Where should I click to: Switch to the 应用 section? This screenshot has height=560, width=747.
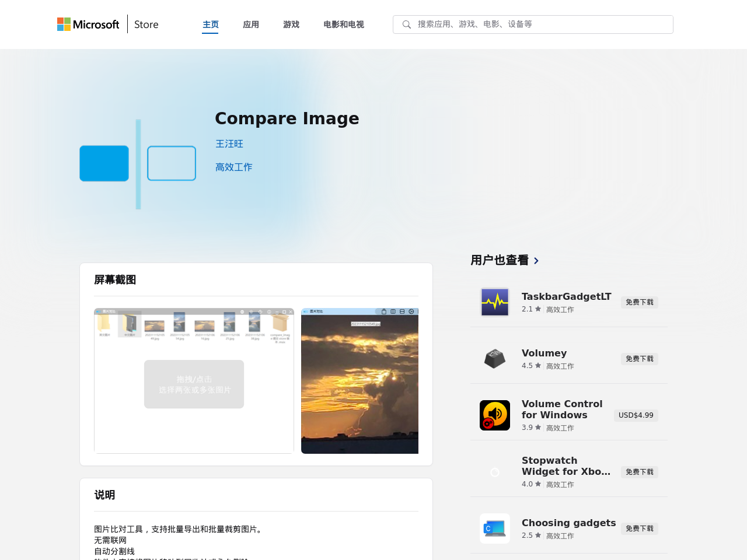tap(251, 23)
